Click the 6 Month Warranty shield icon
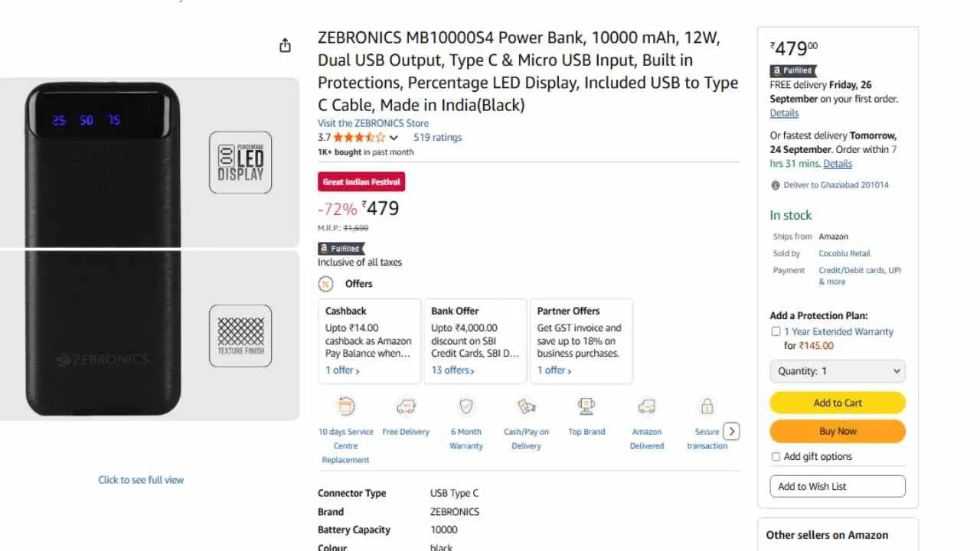Screen dimensions: 980x551 coord(465,406)
